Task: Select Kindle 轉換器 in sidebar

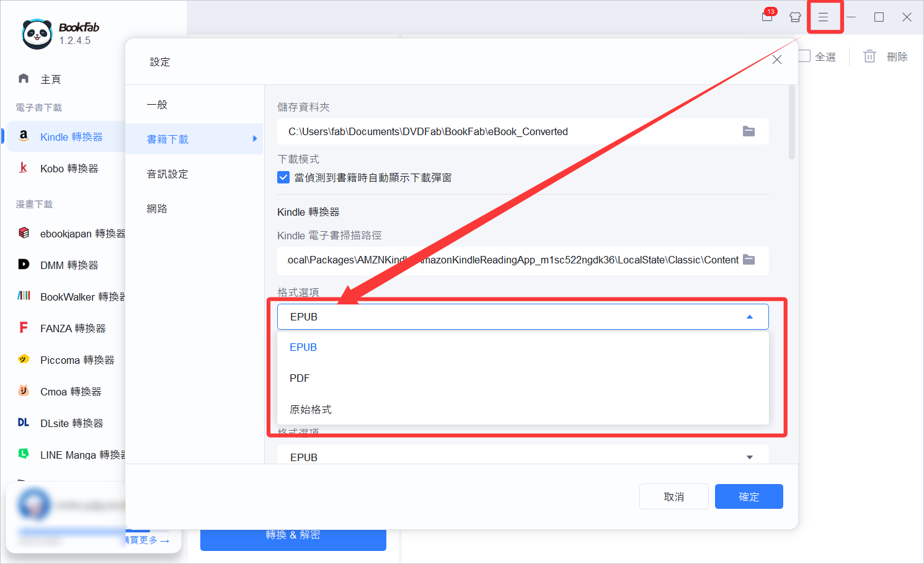Action: [66, 136]
